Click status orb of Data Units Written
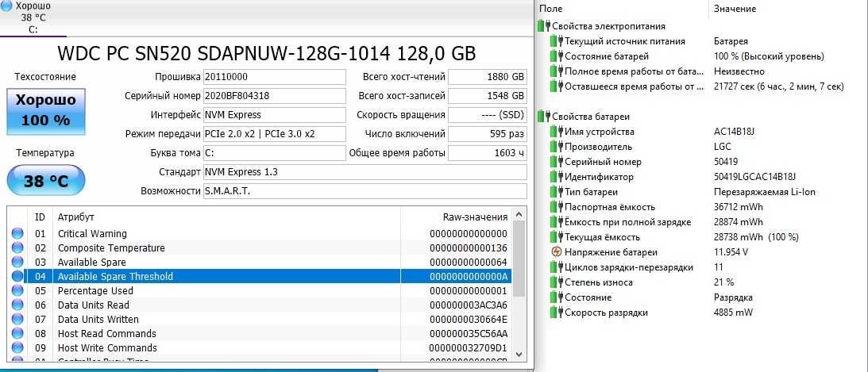The width and height of the screenshot is (868, 372). [17, 320]
